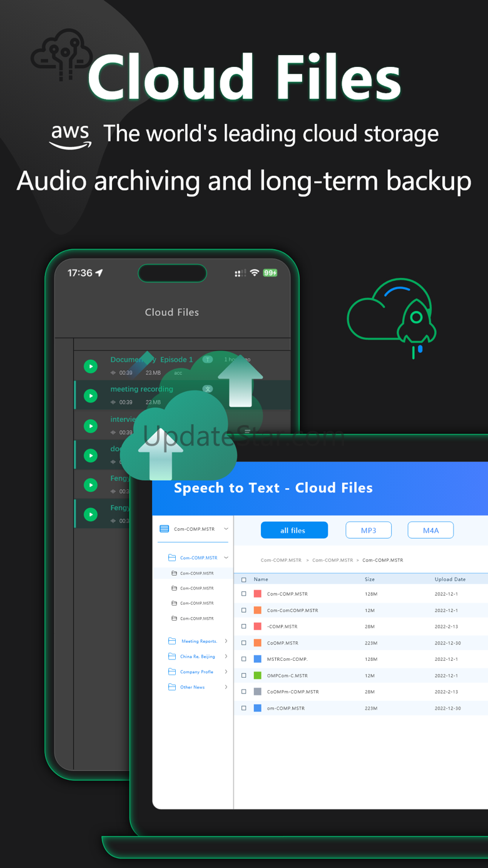Image resolution: width=488 pixels, height=868 pixels.
Task: Filter by the M4A tab
Action: (430, 530)
